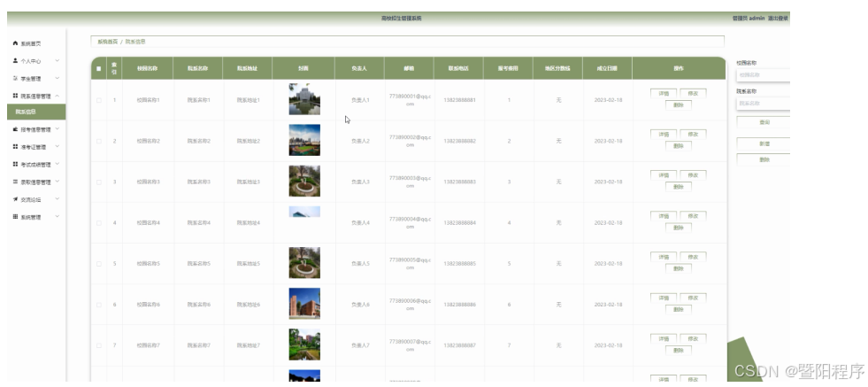The width and height of the screenshot is (868, 387).
Task: Click 删除 for row 1
Action: [678, 104]
